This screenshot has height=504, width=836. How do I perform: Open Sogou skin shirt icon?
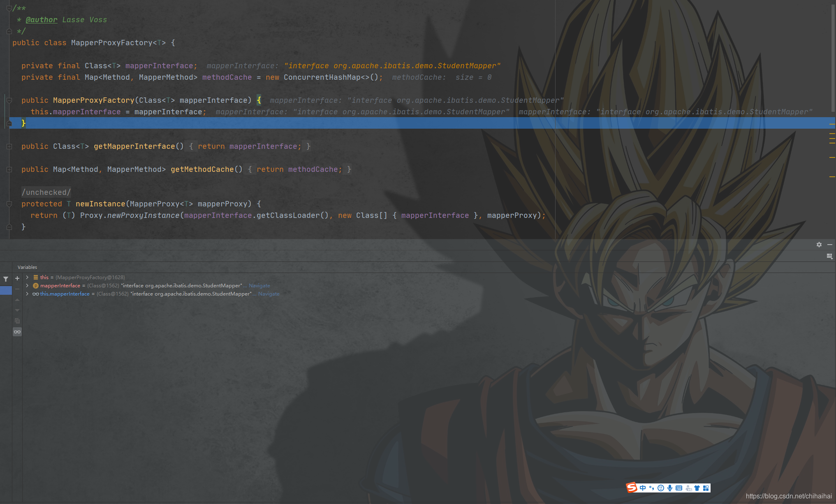tap(697, 488)
